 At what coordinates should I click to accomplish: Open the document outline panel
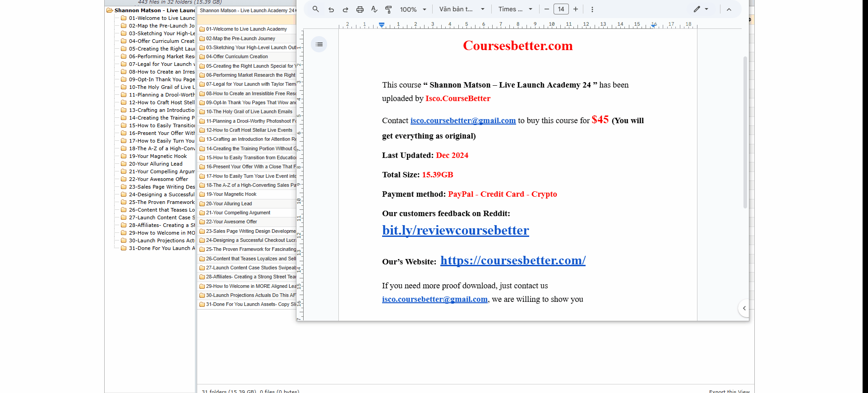pos(319,44)
